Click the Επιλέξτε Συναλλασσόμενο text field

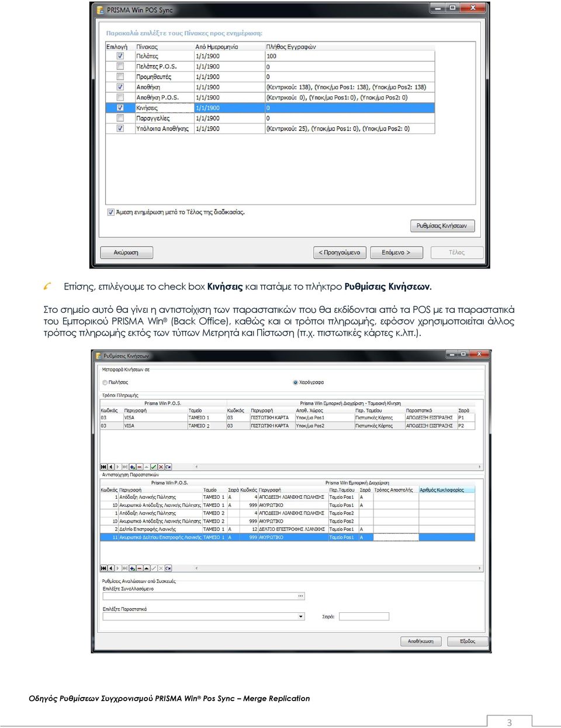tap(200, 596)
